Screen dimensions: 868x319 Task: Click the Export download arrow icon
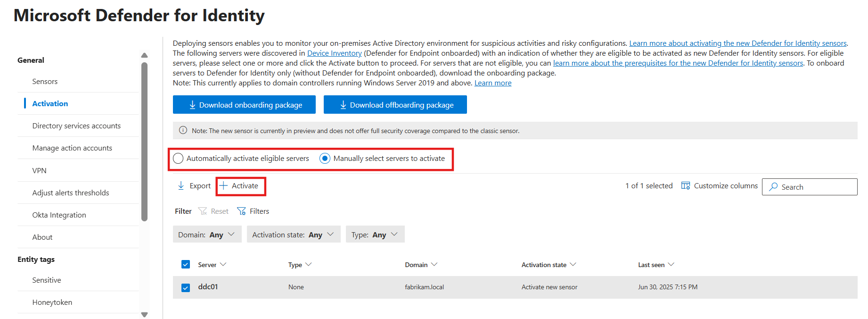tap(181, 186)
